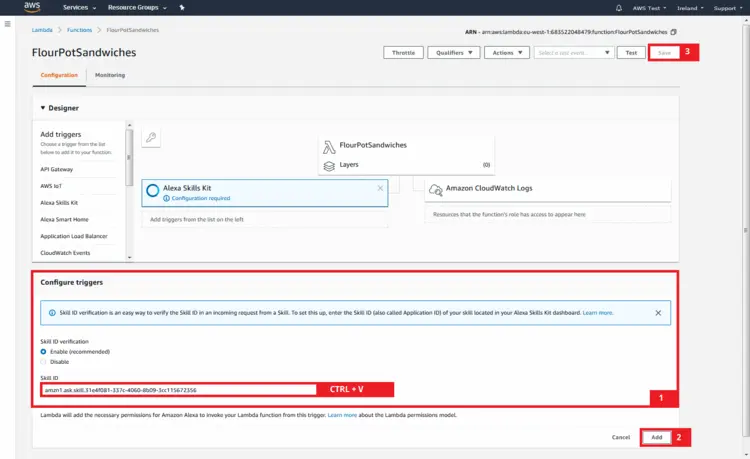Select the Layers row in function card
This screenshot has width=750, height=459.
click(406, 165)
